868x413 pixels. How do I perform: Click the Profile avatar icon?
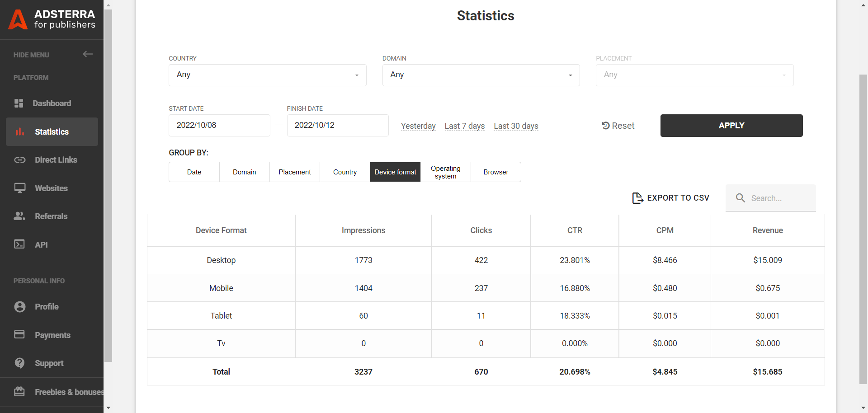coord(19,307)
